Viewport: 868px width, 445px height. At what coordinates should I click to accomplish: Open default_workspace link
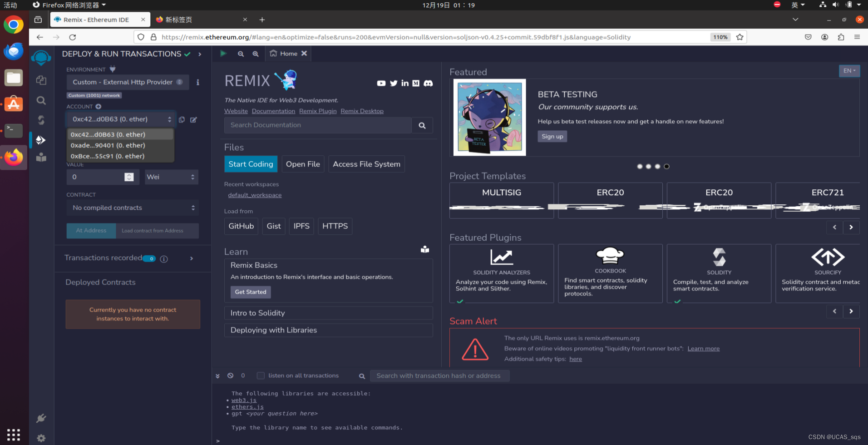pyautogui.click(x=255, y=195)
